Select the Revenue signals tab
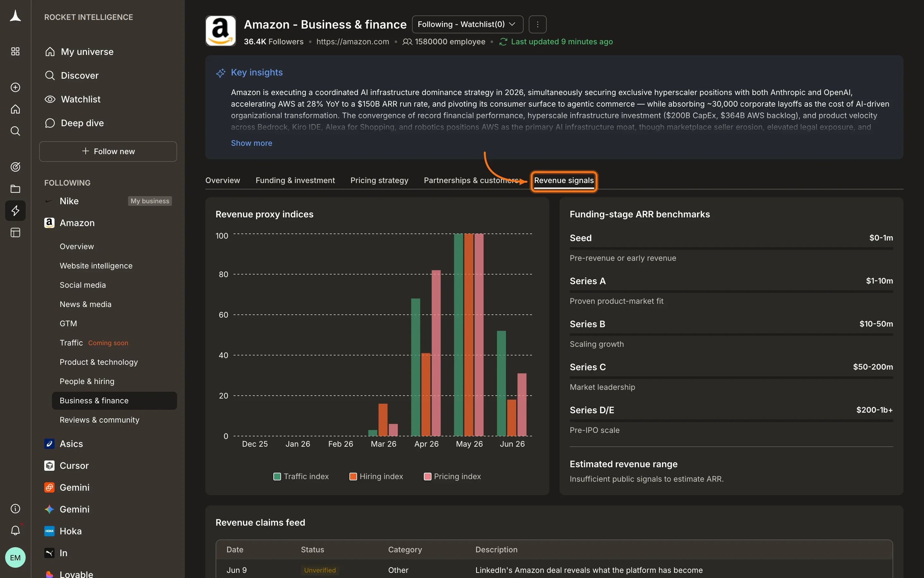The height and width of the screenshot is (578, 924). [x=564, y=181]
